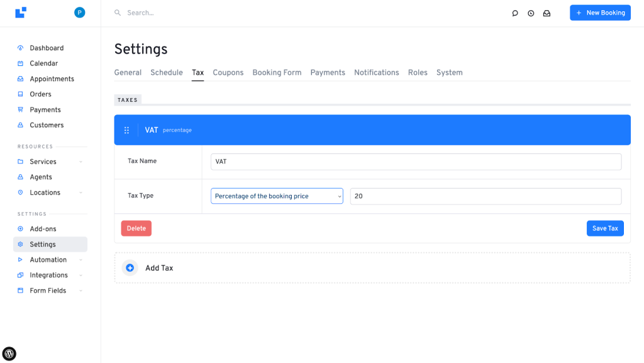Image resolution: width=644 pixels, height=363 pixels.
Task: Click the inbox tray icon
Action: pyautogui.click(x=547, y=13)
